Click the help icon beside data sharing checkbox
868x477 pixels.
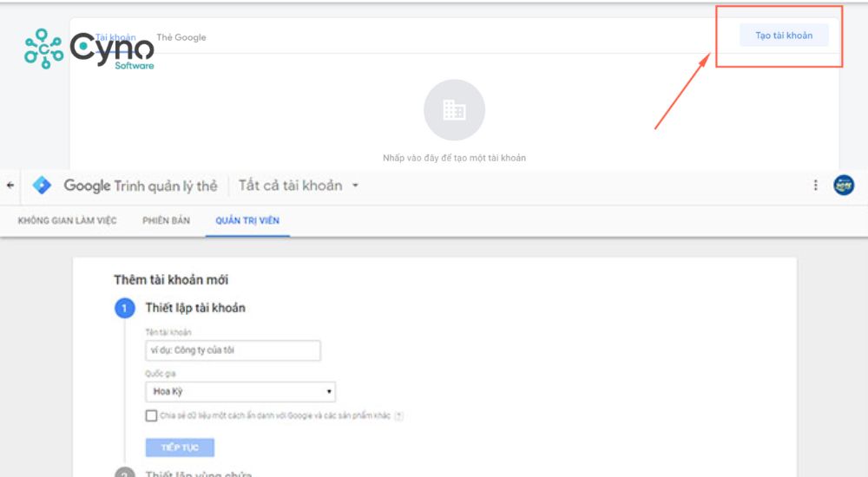point(398,416)
